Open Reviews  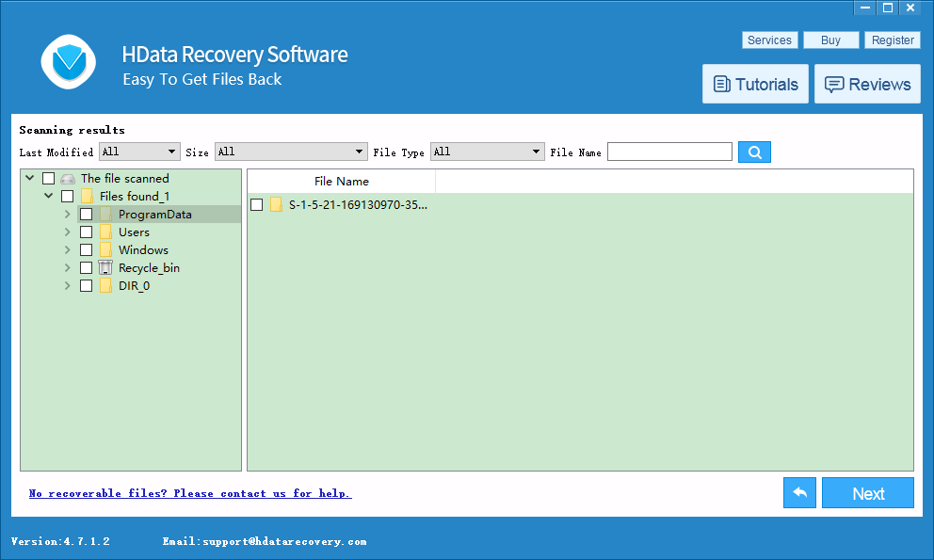(867, 84)
